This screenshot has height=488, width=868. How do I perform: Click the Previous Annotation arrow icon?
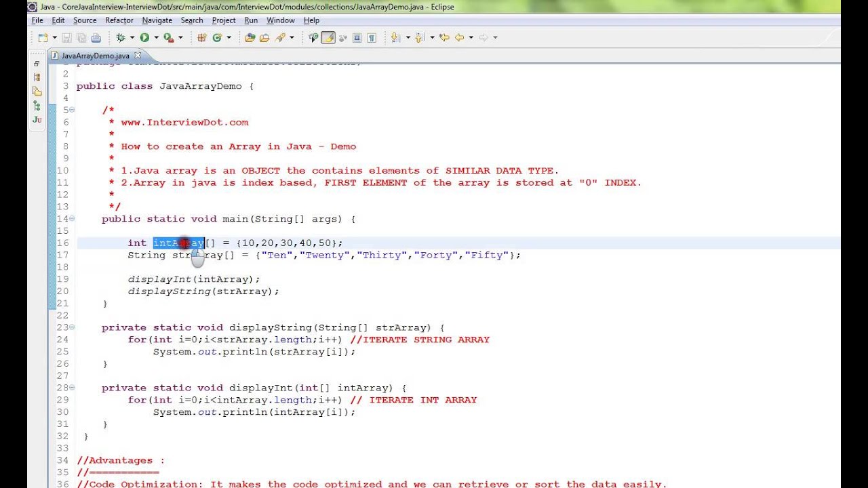click(x=419, y=38)
